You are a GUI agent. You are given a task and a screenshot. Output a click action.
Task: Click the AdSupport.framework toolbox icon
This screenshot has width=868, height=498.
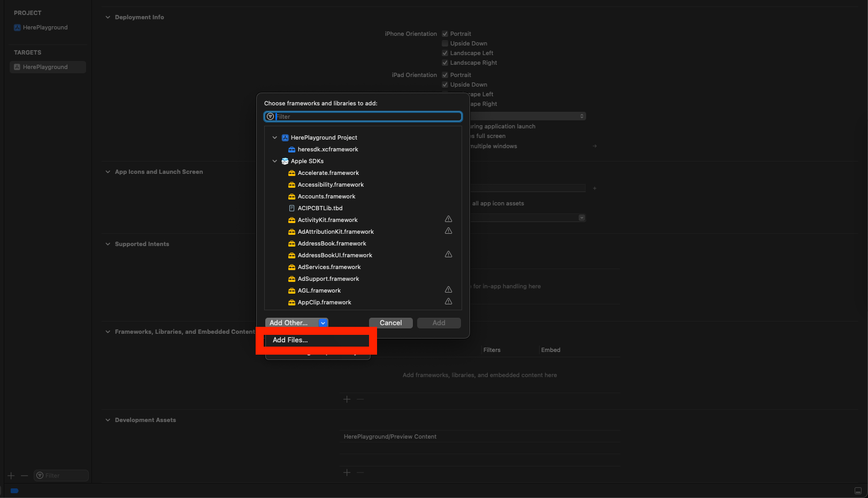tap(291, 279)
